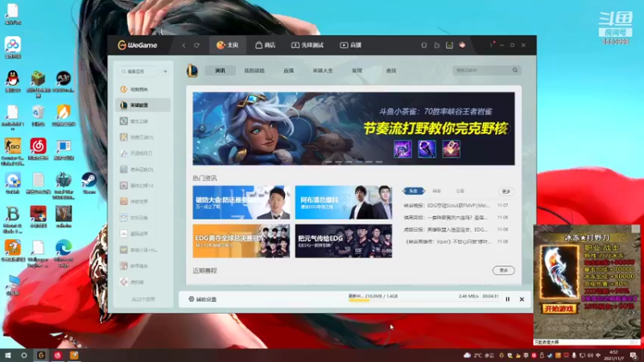Cancel the update with the X
The image size is (644, 362).
tap(522, 299)
